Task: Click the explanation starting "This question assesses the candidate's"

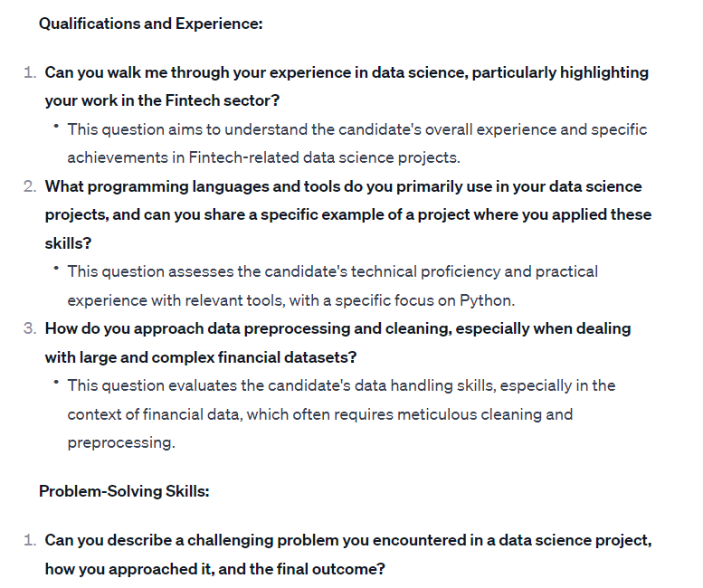Action: coord(332,271)
